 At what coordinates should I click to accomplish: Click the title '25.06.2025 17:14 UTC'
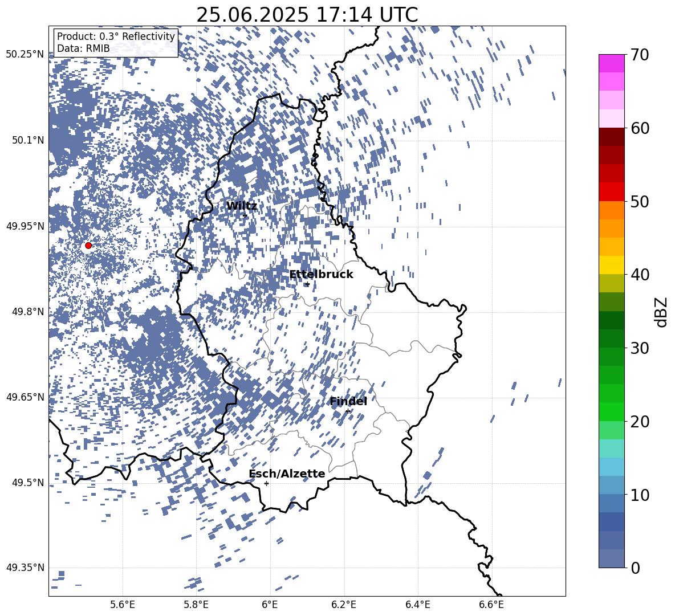click(307, 15)
